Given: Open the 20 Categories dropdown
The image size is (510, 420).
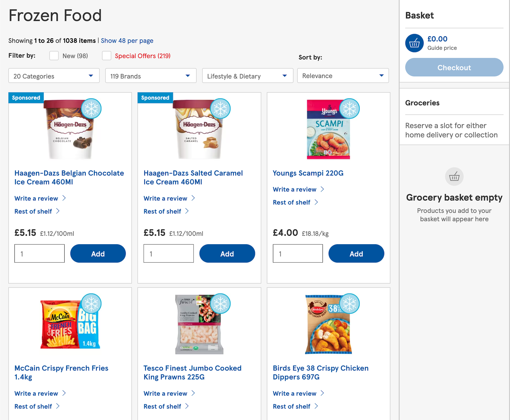Looking at the screenshot, I should tap(54, 76).
